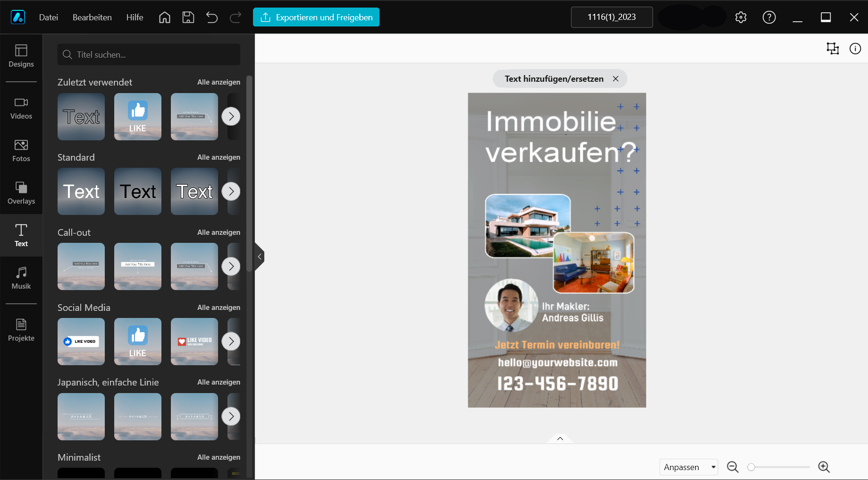Click the search magnifier icon
Screen dimensions: 868x480
tap(67, 55)
